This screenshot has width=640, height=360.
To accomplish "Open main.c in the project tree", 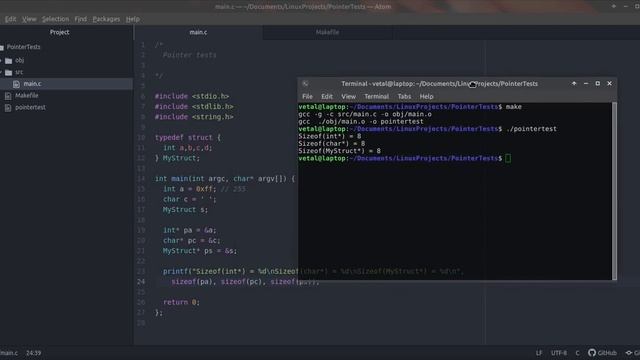I will (32, 84).
